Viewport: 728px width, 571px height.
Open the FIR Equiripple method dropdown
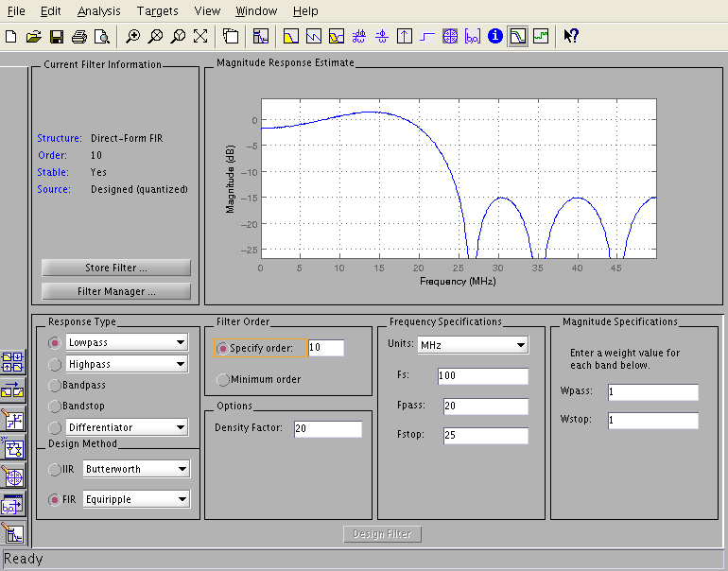click(x=136, y=499)
